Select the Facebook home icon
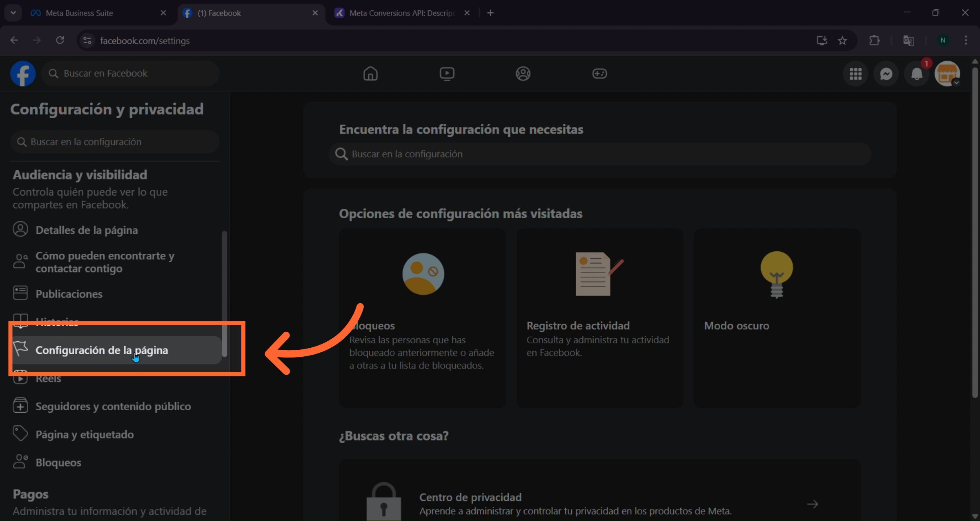 [370, 74]
